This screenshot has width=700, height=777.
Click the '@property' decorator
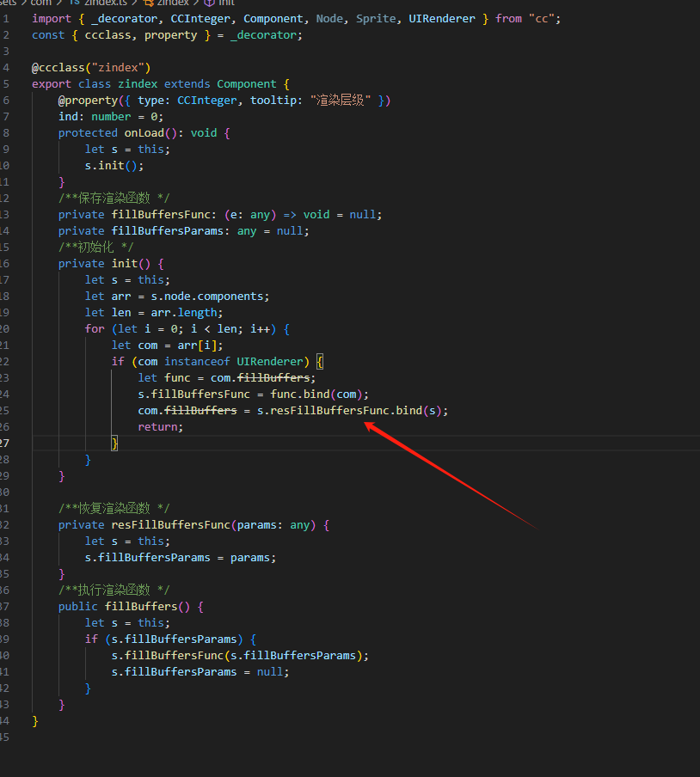click(x=88, y=101)
